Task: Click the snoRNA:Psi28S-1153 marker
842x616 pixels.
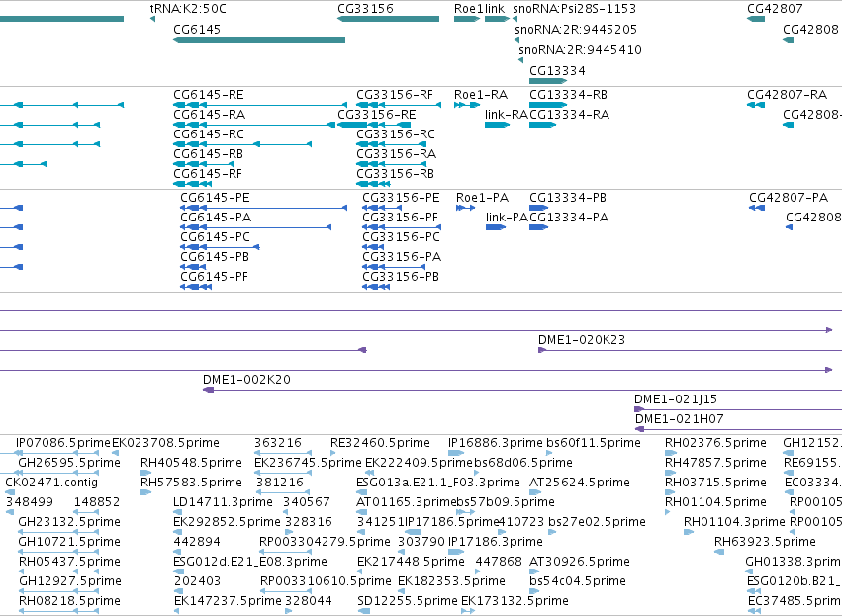Action: tap(515, 19)
